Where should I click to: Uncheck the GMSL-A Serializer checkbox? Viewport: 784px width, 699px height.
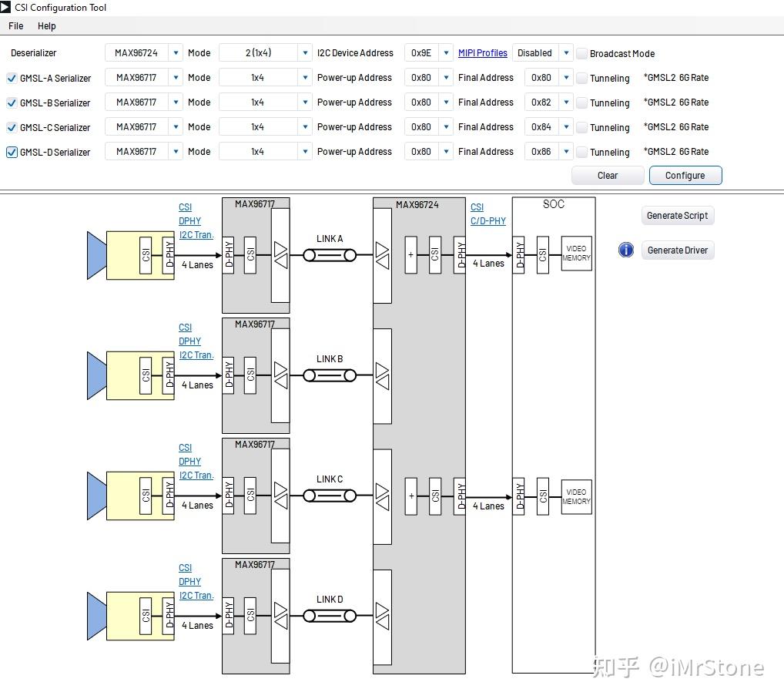pos(10,78)
